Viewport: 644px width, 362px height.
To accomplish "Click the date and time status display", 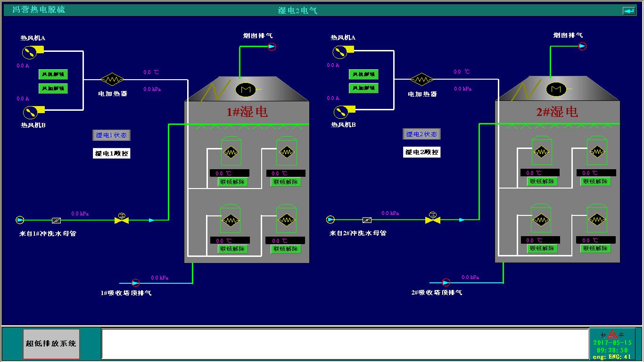I will (x=612, y=346).
